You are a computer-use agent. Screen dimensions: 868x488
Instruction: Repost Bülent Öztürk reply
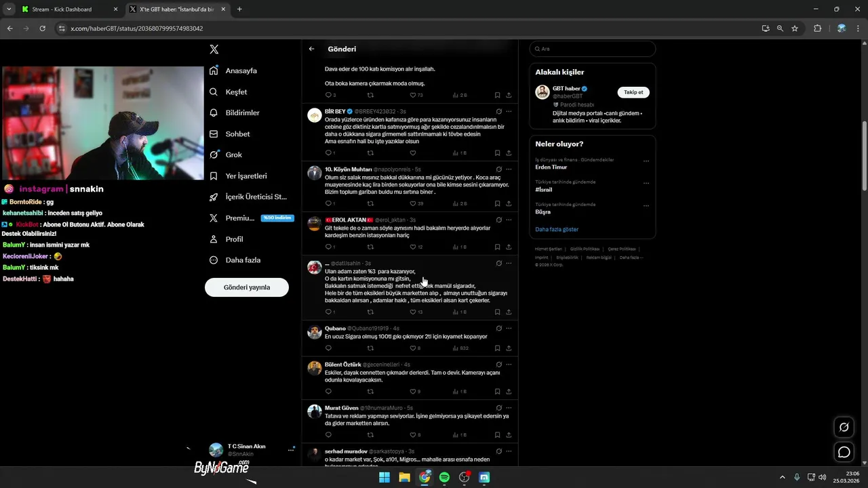tap(370, 391)
